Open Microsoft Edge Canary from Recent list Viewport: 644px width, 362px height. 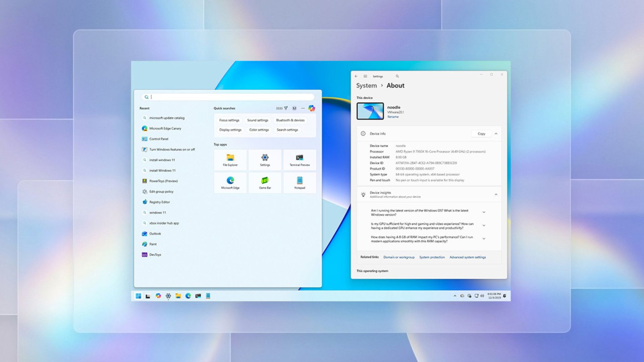click(166, 128)
